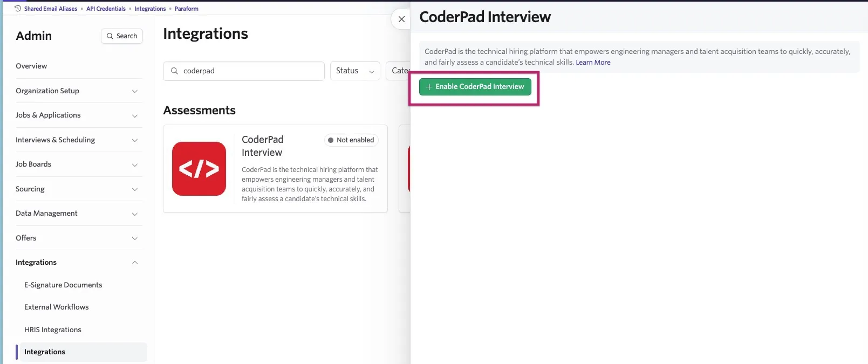868x364 pixels.
Task: Open the Learn More link
Action: pos(593,63)
